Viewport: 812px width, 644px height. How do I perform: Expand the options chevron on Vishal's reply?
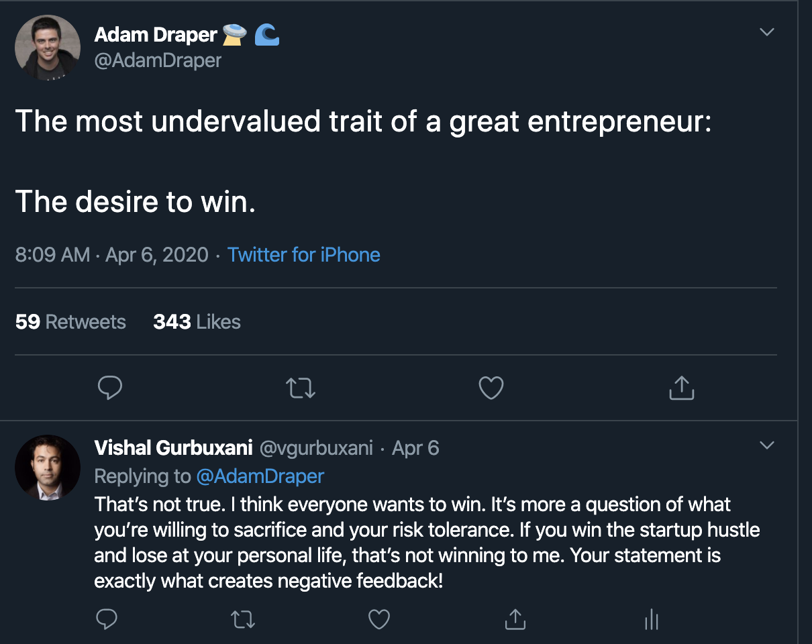coord(766,445)
